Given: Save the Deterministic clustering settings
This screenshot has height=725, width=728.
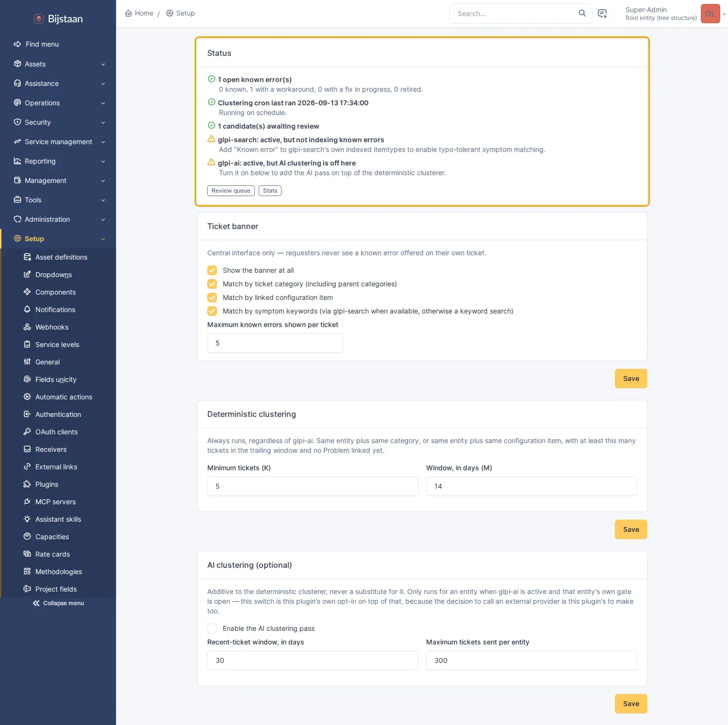Looking at the screenshot, I should point(631,529).
